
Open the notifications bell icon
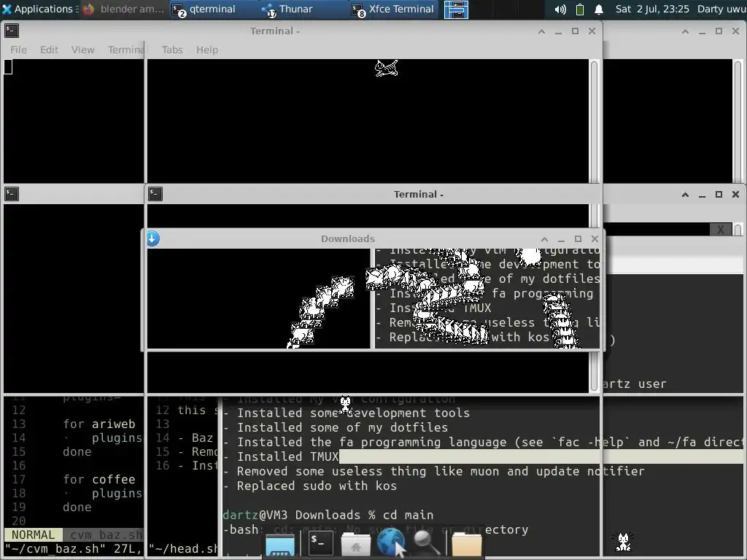(x=599, y=9)
